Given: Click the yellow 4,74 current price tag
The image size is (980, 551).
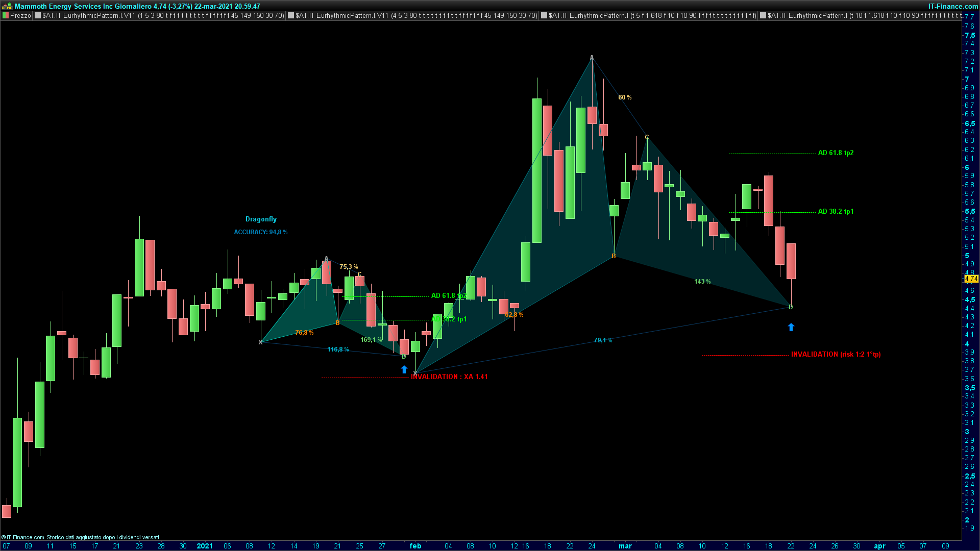Looking at the screenshot, I should [x=971, y=279].
